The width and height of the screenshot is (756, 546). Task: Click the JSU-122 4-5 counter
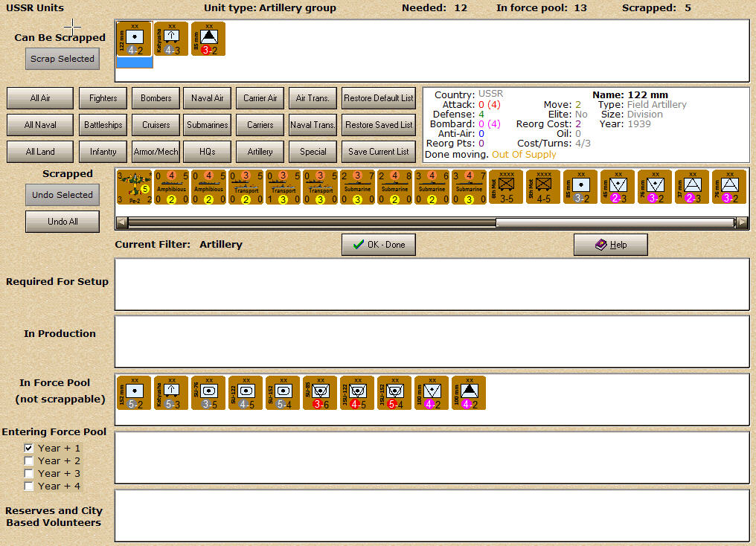point(357,394)
